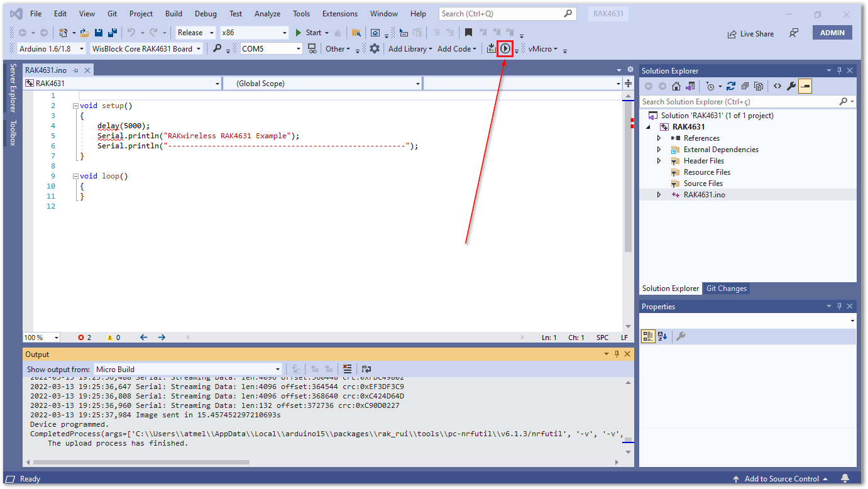Click the Start debugging button
Screen dimensions: 868x489
point(309,33)
